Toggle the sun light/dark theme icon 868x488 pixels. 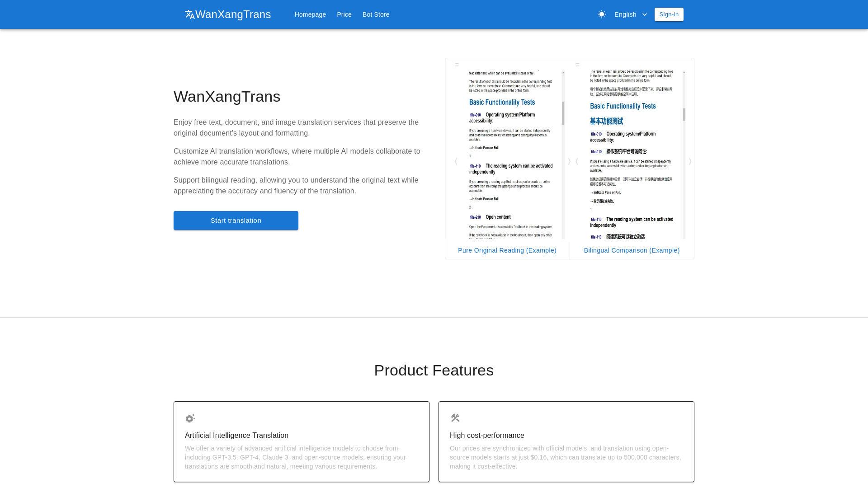(601, 14)
